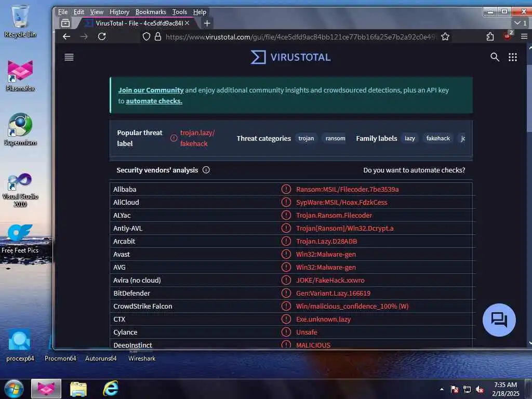Click the tracking protection shield icon
The height and width of the screenshot is (399, 532).
point(146,37)
